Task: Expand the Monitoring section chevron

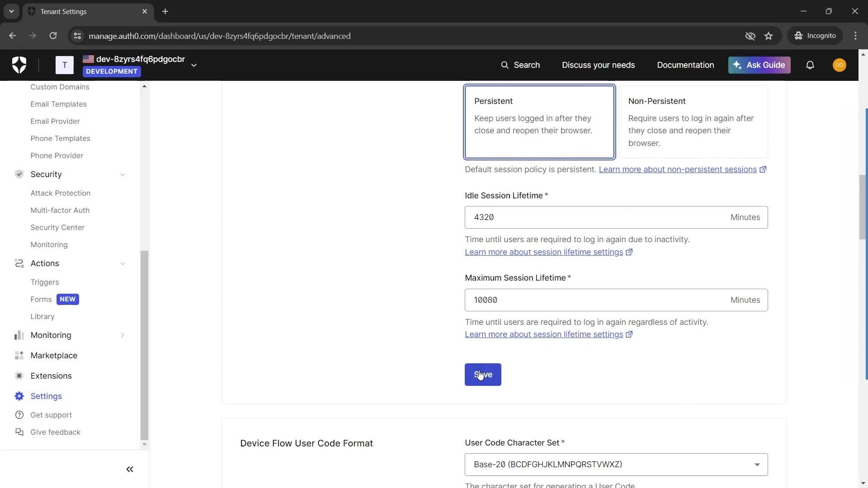Action: (122, 335)
